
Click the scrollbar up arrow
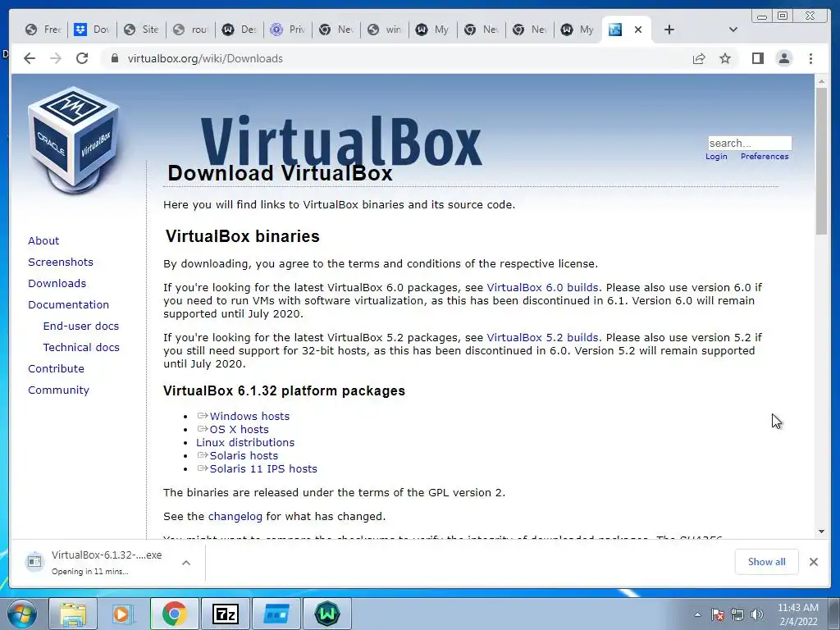(x=821, y=81)
